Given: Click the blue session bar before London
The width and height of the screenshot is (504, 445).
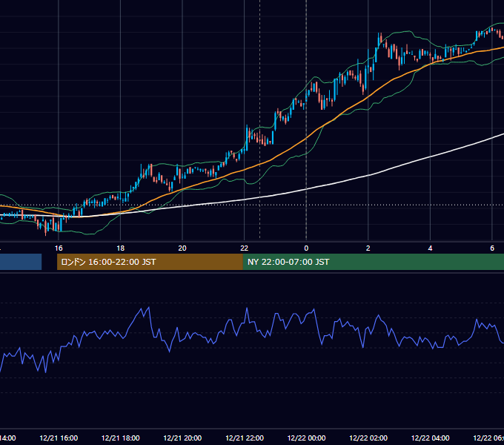Looking at the screenshot, I should click(21, 262).
